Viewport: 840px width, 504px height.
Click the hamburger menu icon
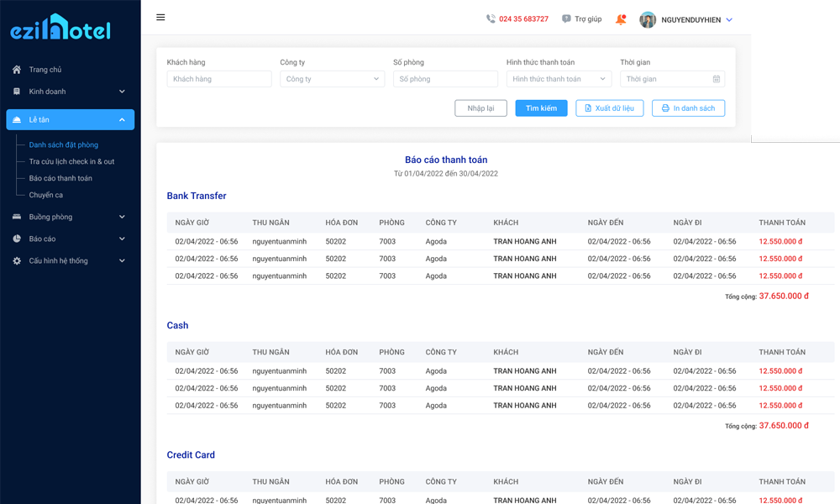pyautogui.click(x=160, y=18)
